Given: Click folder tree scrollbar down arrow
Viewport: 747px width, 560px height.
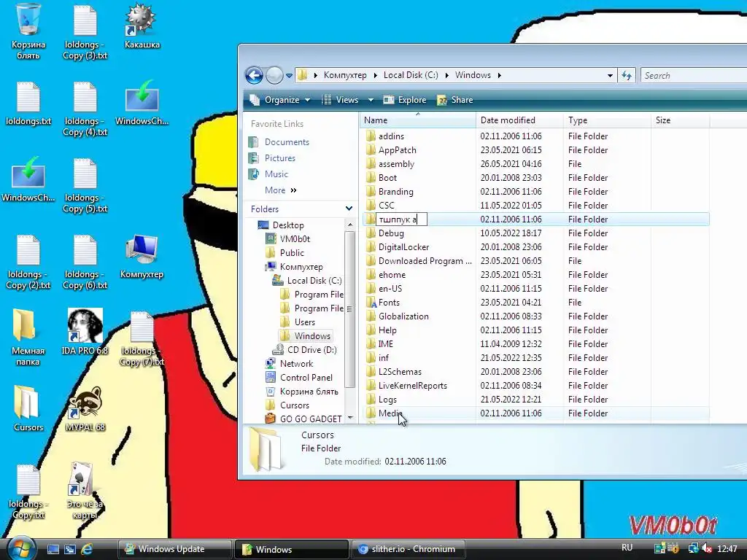Looking at the screenshot, I should click(350, 418).
